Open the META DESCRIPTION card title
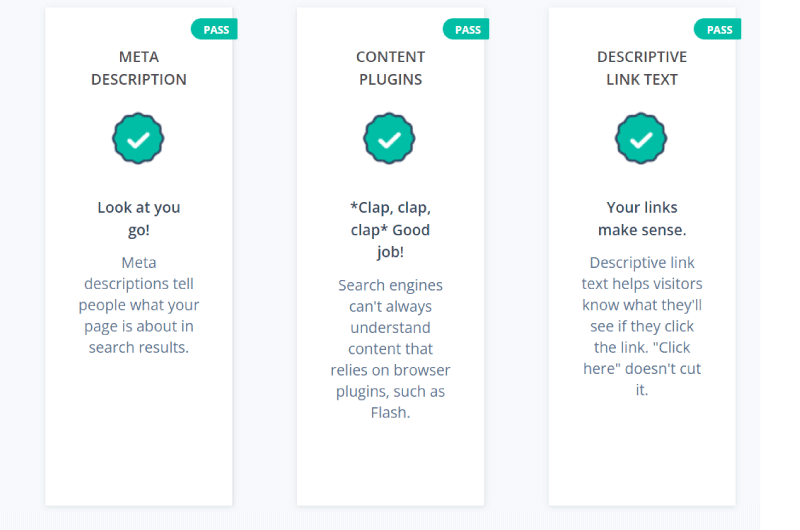 point(139,68)
